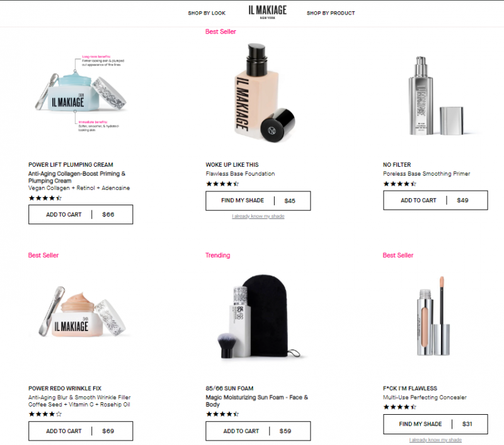View star rating of 85/66 Sun Foam

(222, 414)
